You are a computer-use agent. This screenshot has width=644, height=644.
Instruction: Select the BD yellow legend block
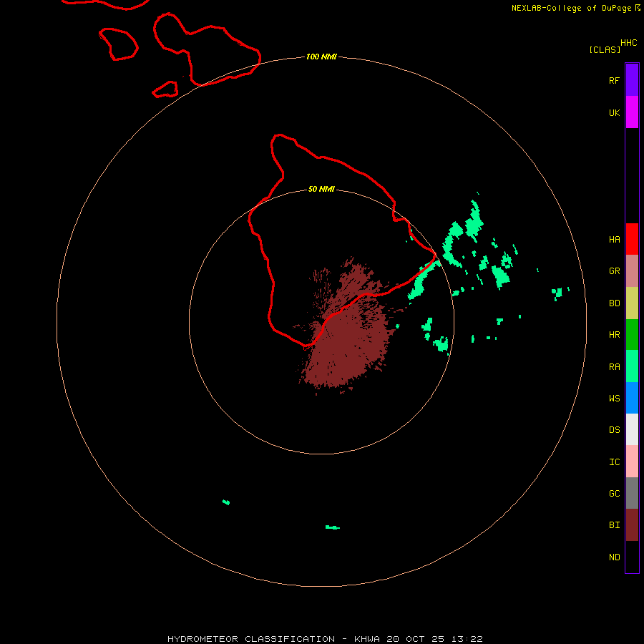[x=632, y=303]
